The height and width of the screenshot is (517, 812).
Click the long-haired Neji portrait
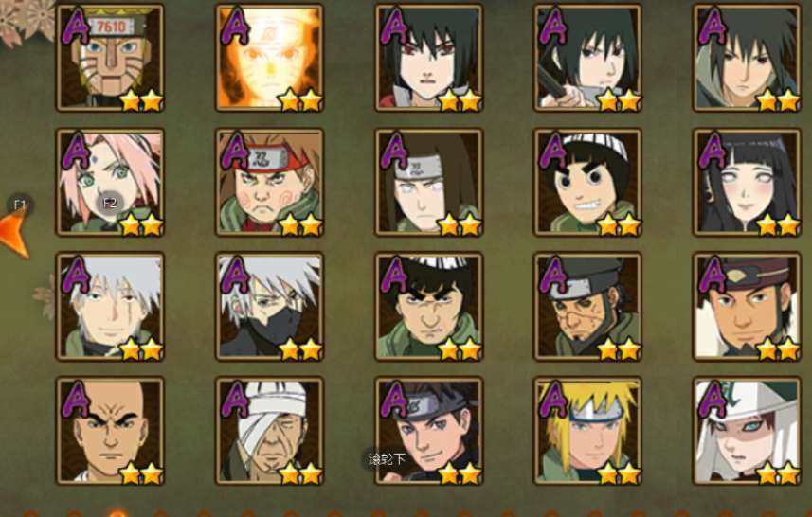click(429, 182)
